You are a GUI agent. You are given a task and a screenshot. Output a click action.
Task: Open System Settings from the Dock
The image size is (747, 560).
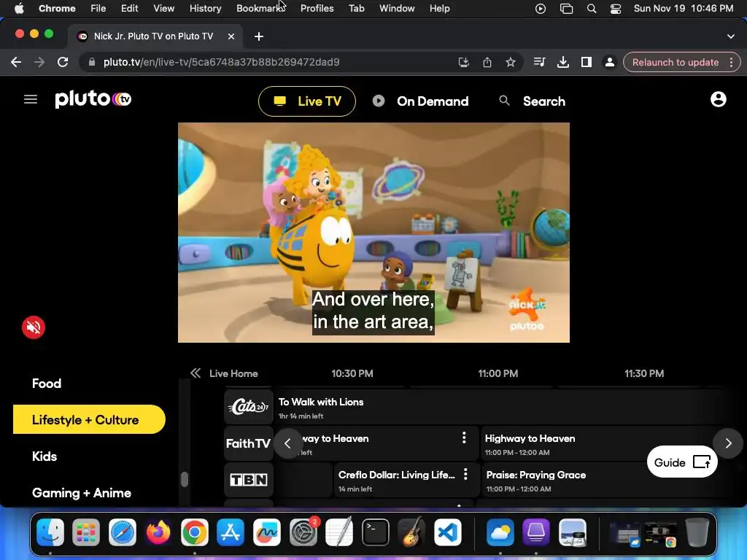[303, 532]
